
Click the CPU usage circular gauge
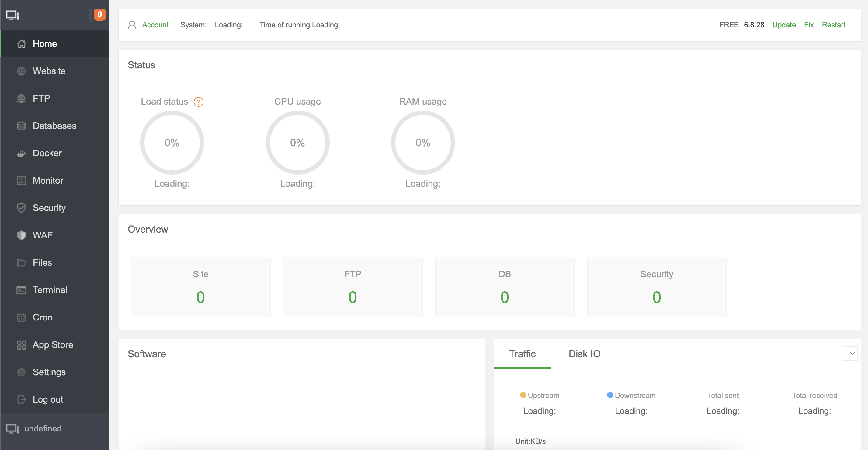[297, 143]
